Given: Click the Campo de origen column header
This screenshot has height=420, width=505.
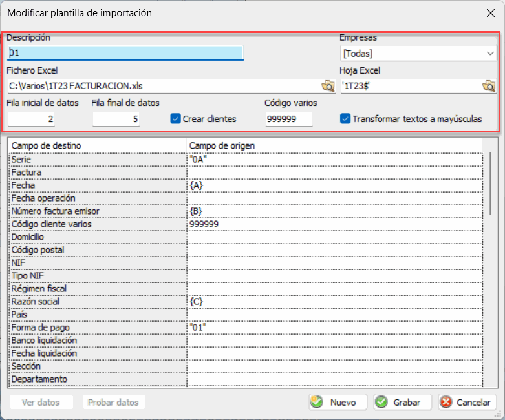Looking at the screenshot, I should tap(335, 146).
